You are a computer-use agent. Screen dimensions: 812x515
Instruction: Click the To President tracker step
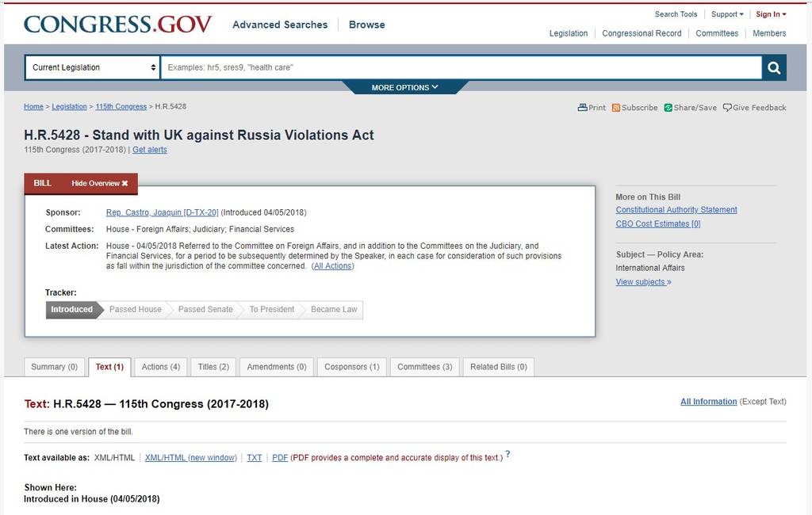pos(271,310)
